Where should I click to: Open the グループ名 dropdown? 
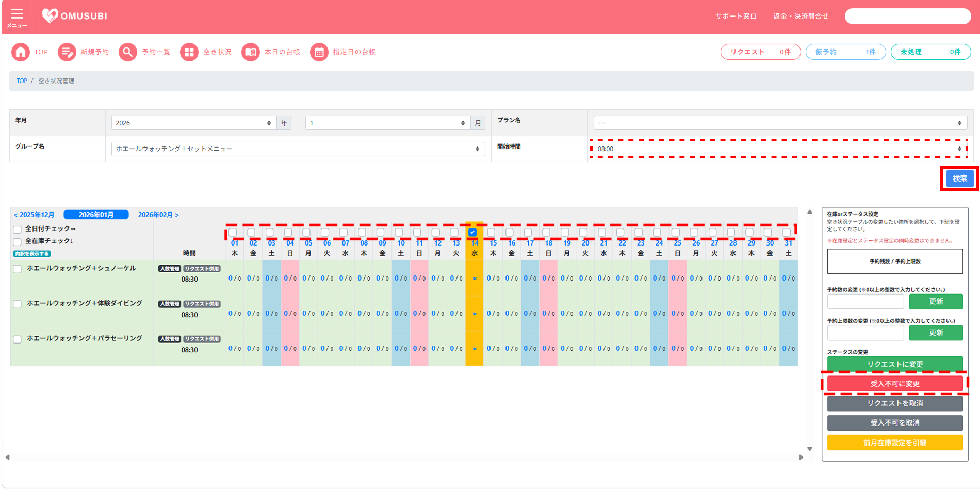298,149
